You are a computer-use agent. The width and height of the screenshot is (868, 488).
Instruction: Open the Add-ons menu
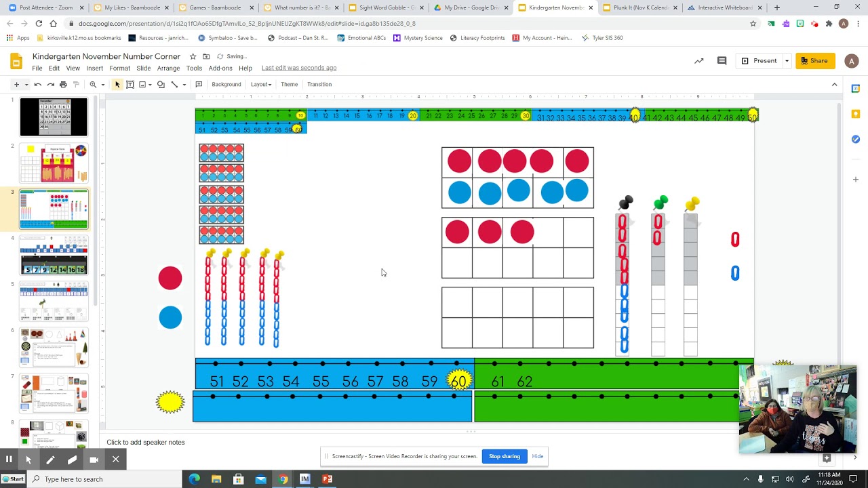pyautogui.click(x=220, y=68)
